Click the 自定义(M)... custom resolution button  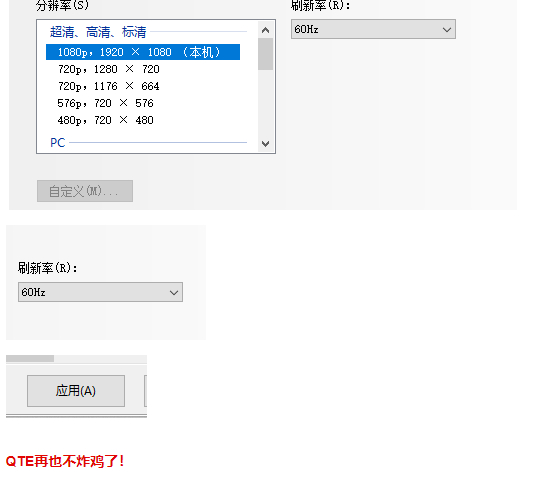85,191
